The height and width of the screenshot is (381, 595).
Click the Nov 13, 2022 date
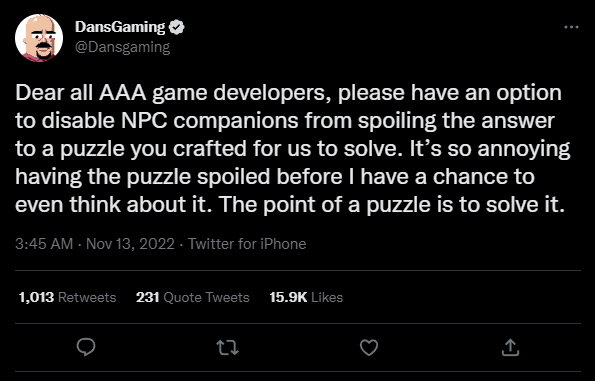pyautogui.click(x=130, y=244)
